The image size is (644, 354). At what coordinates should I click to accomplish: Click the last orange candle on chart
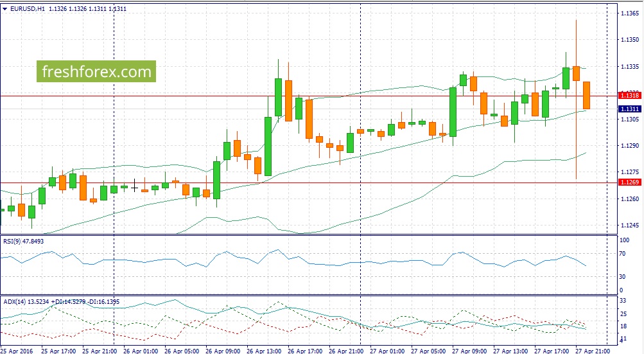tap(587, 95)
